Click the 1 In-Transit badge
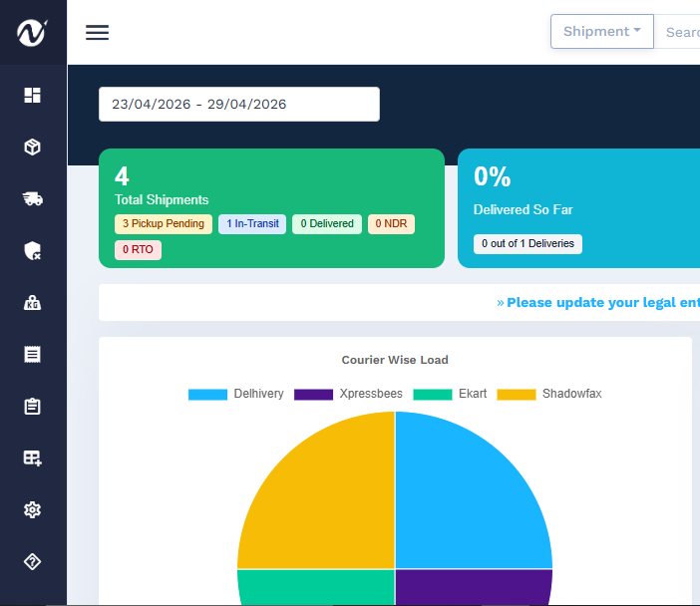This screenshot has height=606, width=700. point(252,224)
